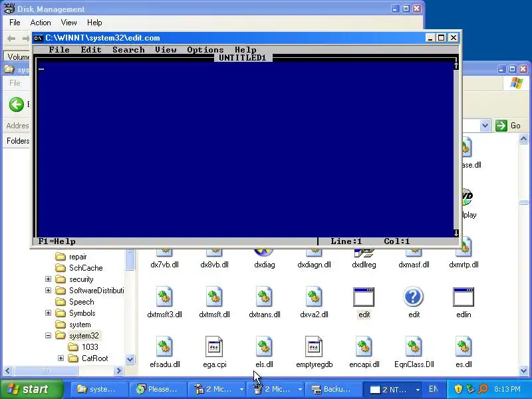
Task: Open the View menu in edit.com
Action: coord(166,49)
